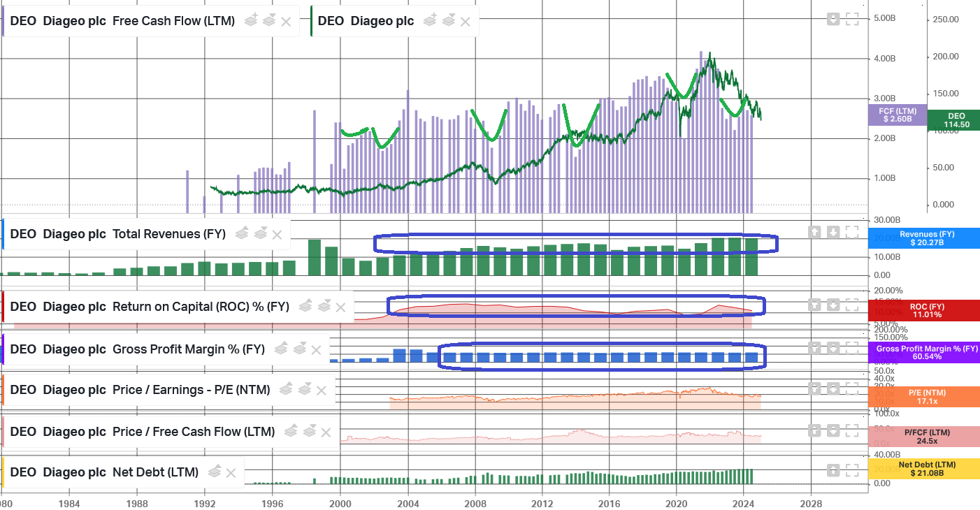Move Gross Profit Margin series to pane above
This screenshot has width=980, height=510.
click(x=281, y=348)
